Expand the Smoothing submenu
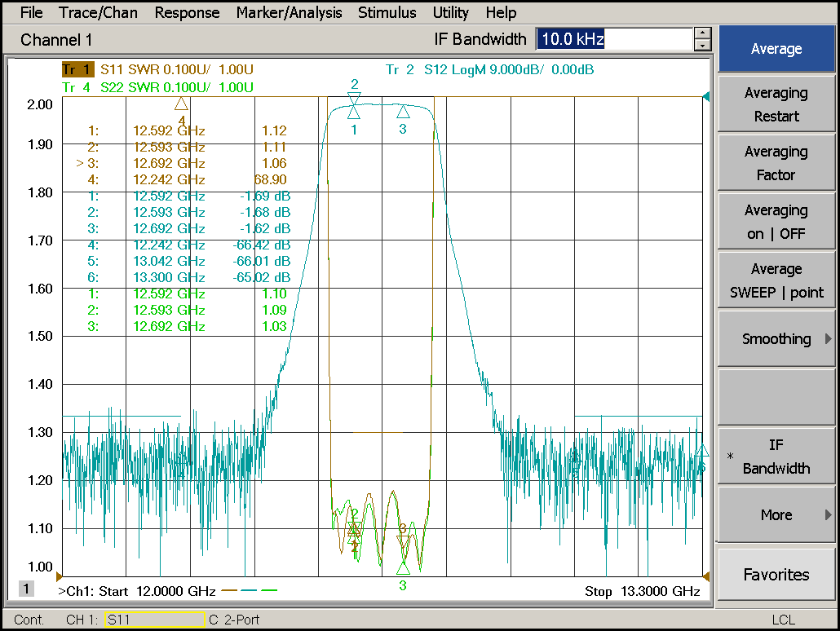The image size is (840, 631). click(x=776, y=339)
